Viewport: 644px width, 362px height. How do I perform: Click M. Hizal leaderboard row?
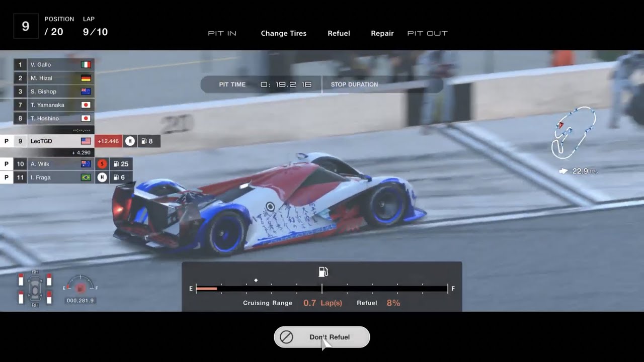[54, 78]
